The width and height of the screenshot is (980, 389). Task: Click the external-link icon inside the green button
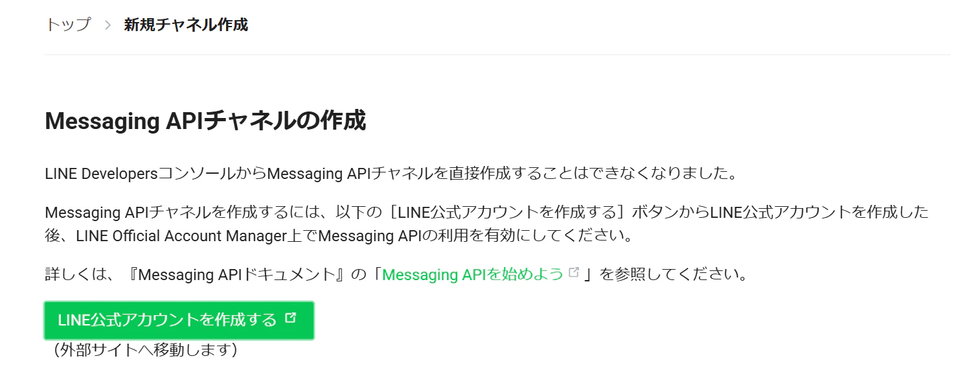290,318
